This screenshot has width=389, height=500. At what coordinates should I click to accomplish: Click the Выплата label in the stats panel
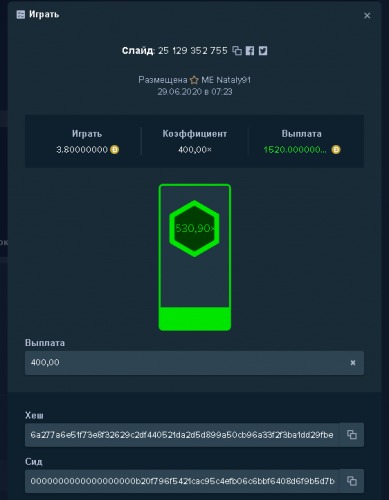302,134
